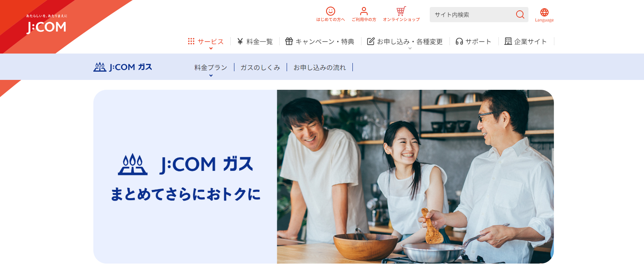Click the headphone サポート icon
Image resolution: width=644 pixels, height=271 pixels.
pyautogui.click(x=459, y=41)
